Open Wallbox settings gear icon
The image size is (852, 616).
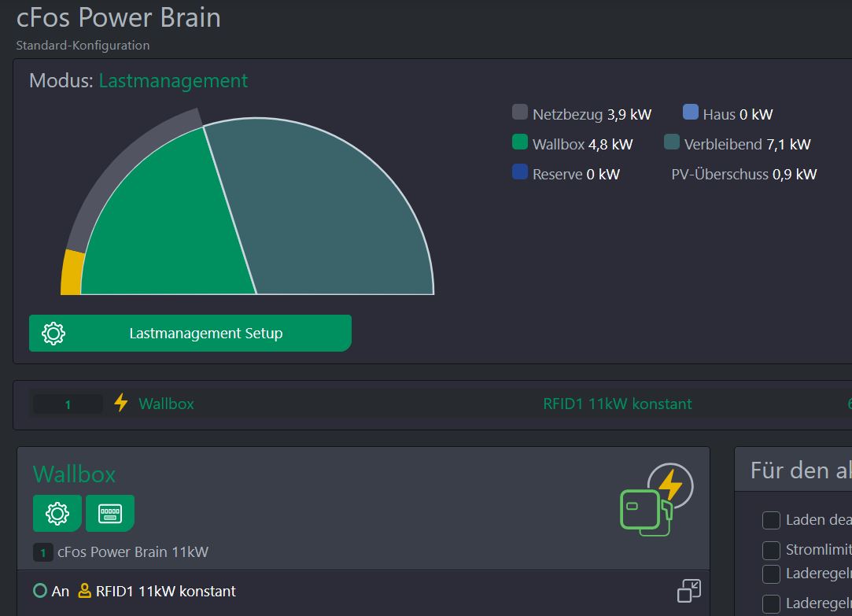click(57, 513)
